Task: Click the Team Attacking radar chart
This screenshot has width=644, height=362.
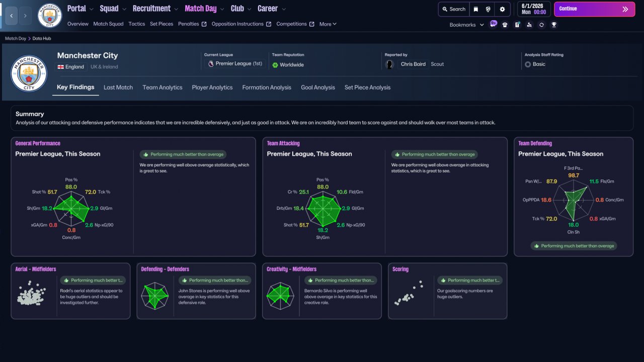Action: (323, 208)
